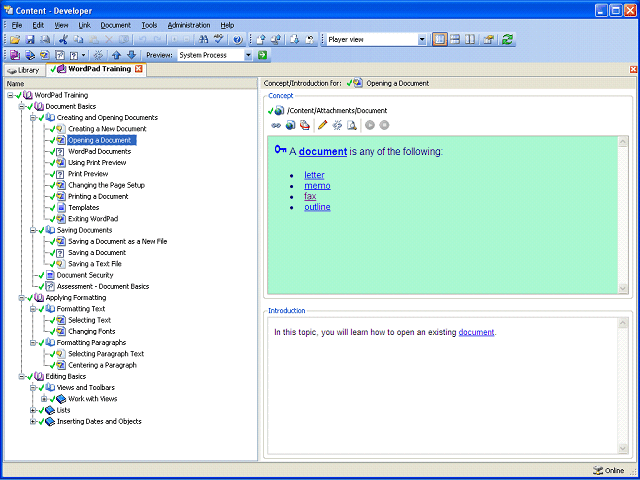640x480 pixels.
Task: Collapse Creating and Opening Documents node
Action: (33, 118)
